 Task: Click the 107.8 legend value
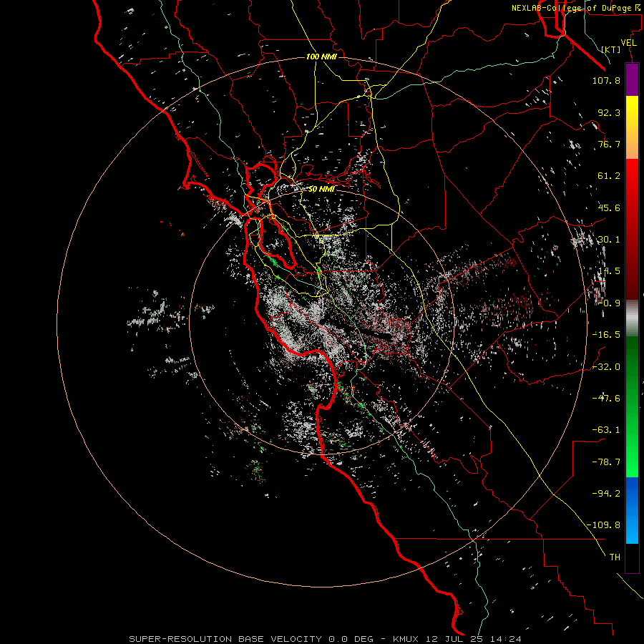coord(606,80)
